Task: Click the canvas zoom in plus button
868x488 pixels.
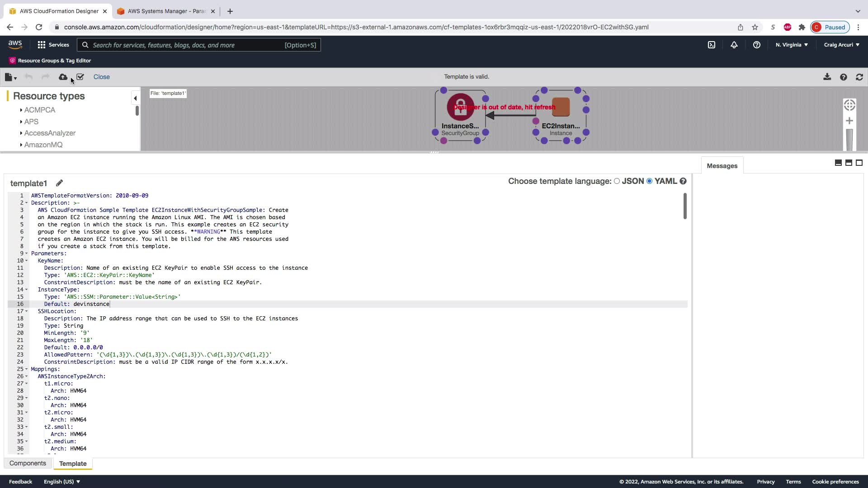Action: pos(849,121)
